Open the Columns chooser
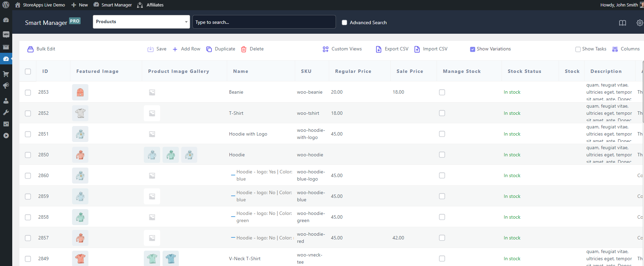Viewport: 644px width, 266px height. (626, 49)
